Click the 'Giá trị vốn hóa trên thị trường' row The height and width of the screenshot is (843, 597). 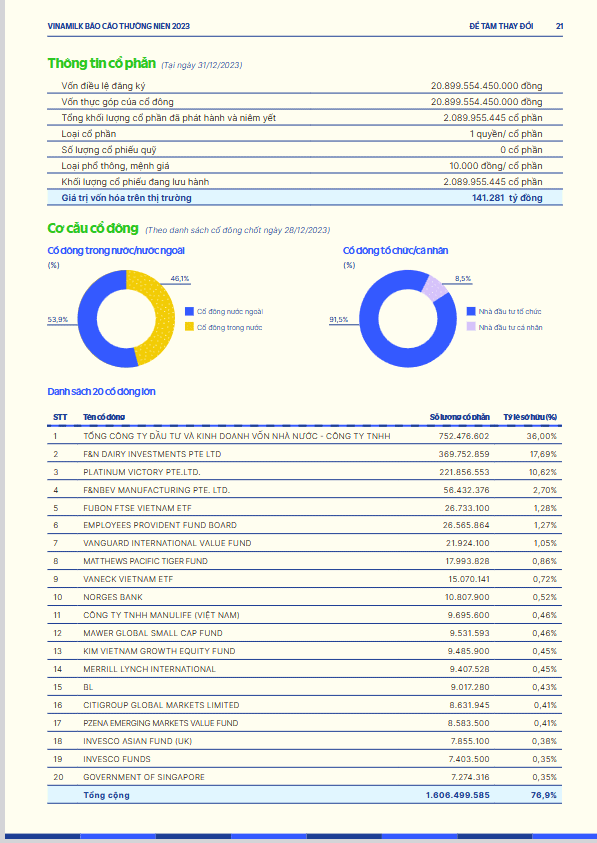pos(304,197)
